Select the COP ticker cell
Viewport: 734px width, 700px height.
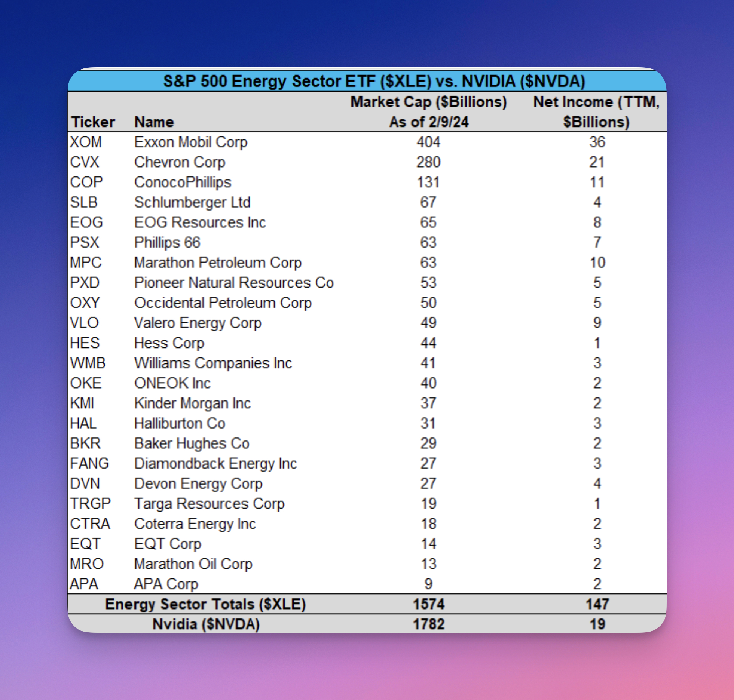click(86, 182)
